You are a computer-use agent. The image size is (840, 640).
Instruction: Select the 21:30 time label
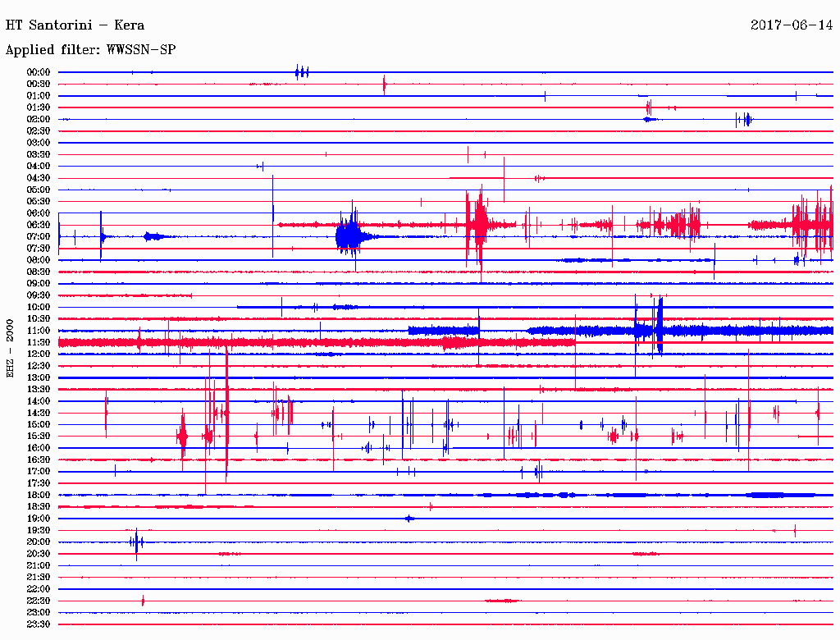point(39,578)
